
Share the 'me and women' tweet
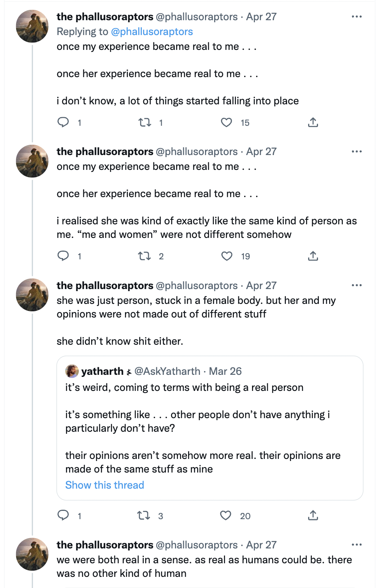click(x=313, y=256)
